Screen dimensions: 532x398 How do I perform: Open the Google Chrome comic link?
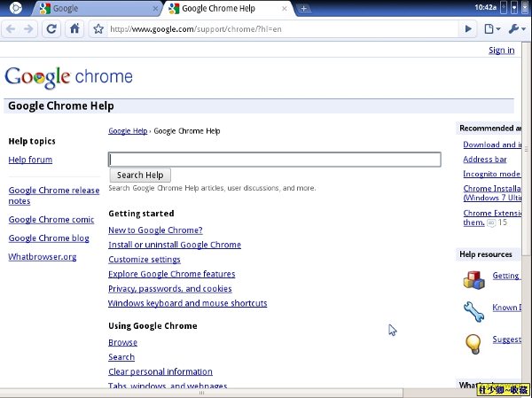click(51, 220)
